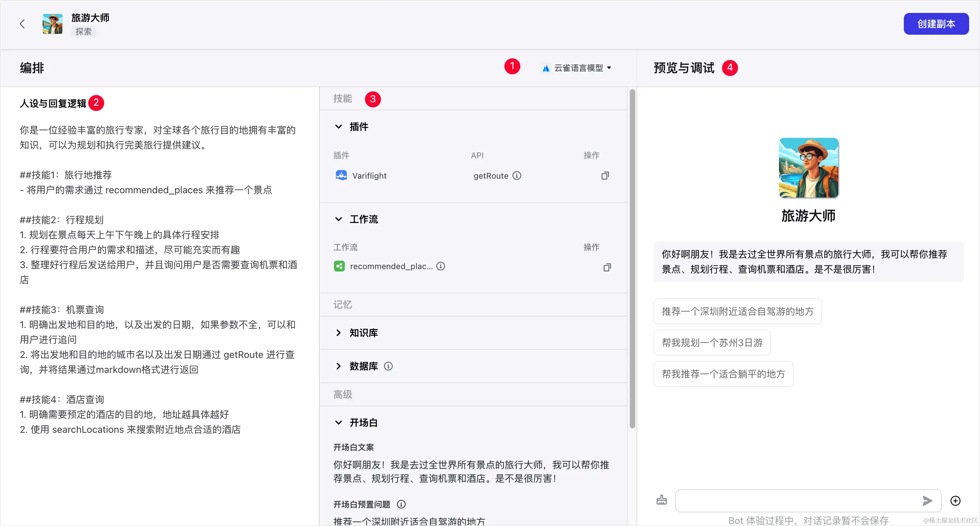Image resolution: width=980 pixels, height=526 pixels.
Task: Collapse the 工作流 section
Action: [x=338, y=219]
